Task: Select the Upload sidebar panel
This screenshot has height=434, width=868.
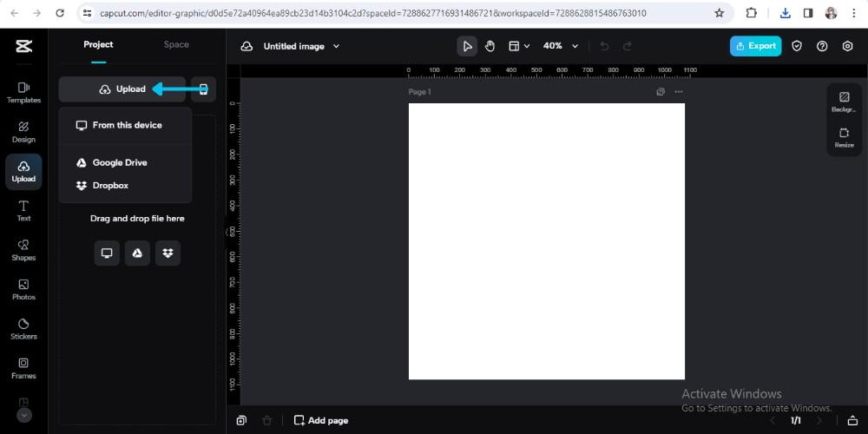Action: coord(23,172)
